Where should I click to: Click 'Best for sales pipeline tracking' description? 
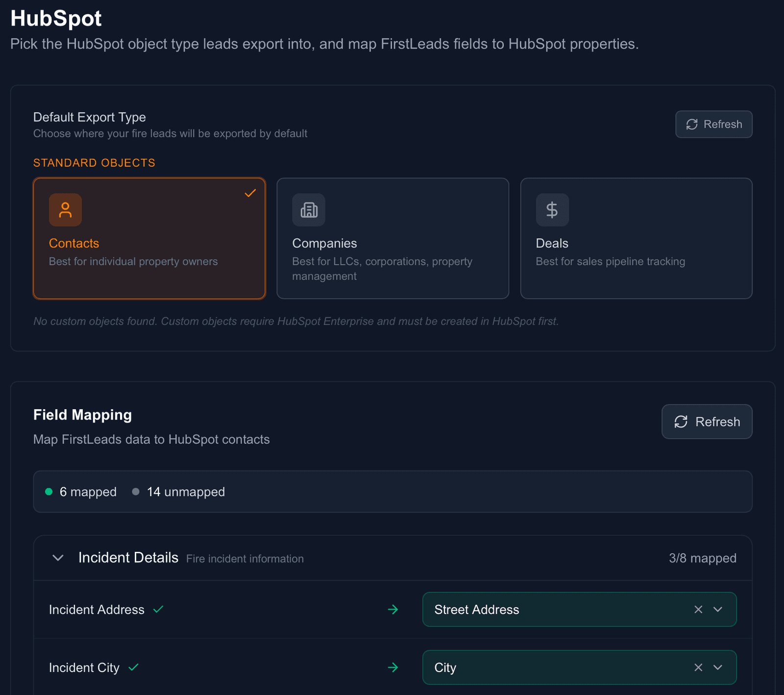click(x=611, y=262)
